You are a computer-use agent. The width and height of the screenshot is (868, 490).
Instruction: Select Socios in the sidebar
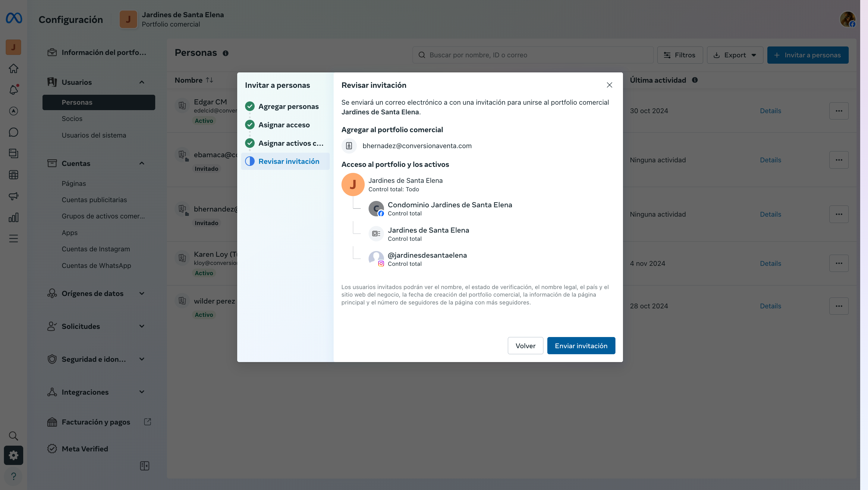[x=72, y=119]
